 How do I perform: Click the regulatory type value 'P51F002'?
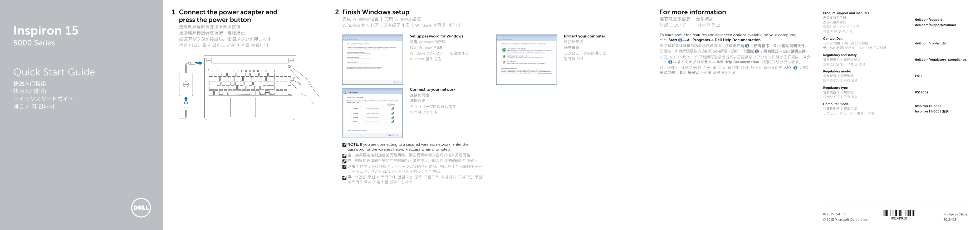tap(922, 92)
